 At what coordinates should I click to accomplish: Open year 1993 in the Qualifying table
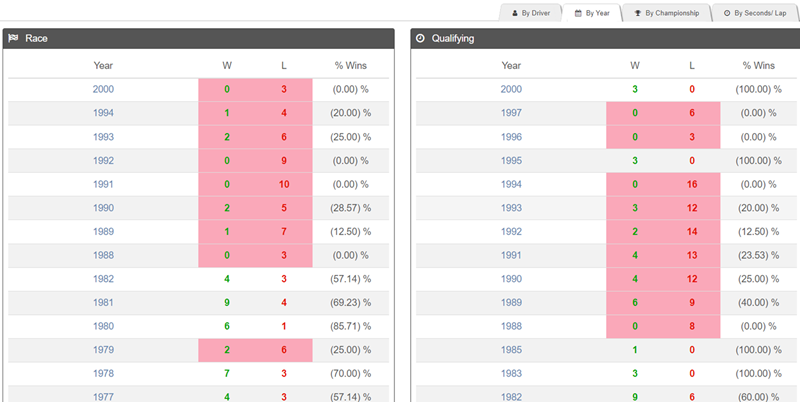511,208
